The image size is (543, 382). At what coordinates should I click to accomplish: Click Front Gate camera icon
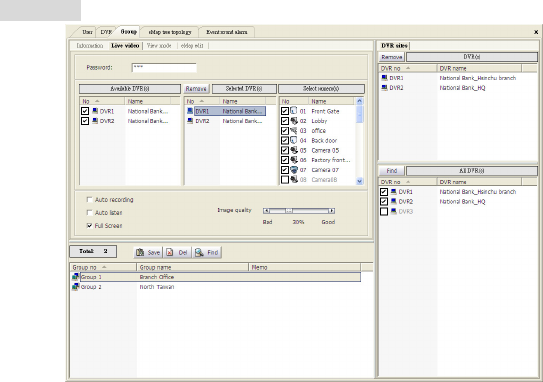294,111
